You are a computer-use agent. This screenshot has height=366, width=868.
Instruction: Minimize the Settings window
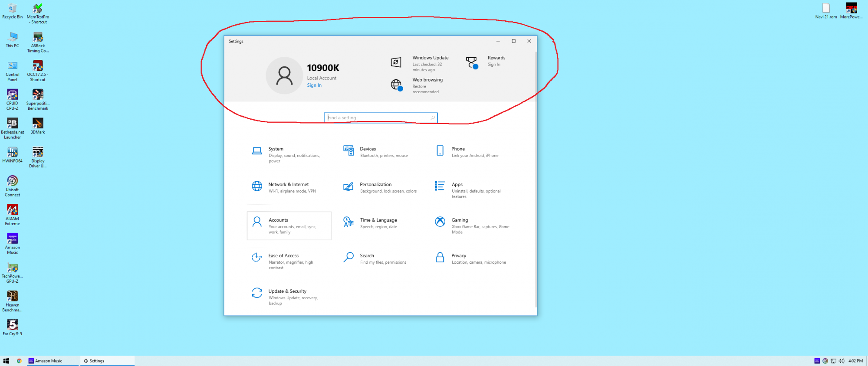498,41
